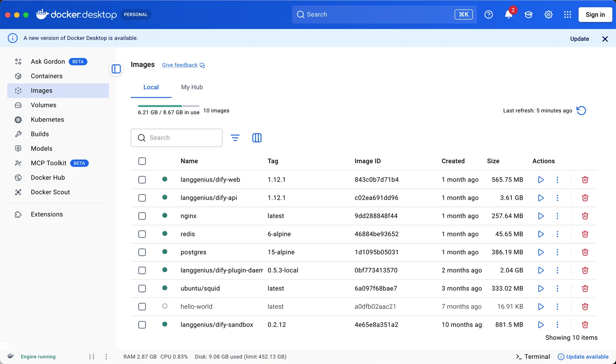616x364 pixels.
Task: Check the ubuntu/squid row checkbox
Action: [x=142, y=289]
